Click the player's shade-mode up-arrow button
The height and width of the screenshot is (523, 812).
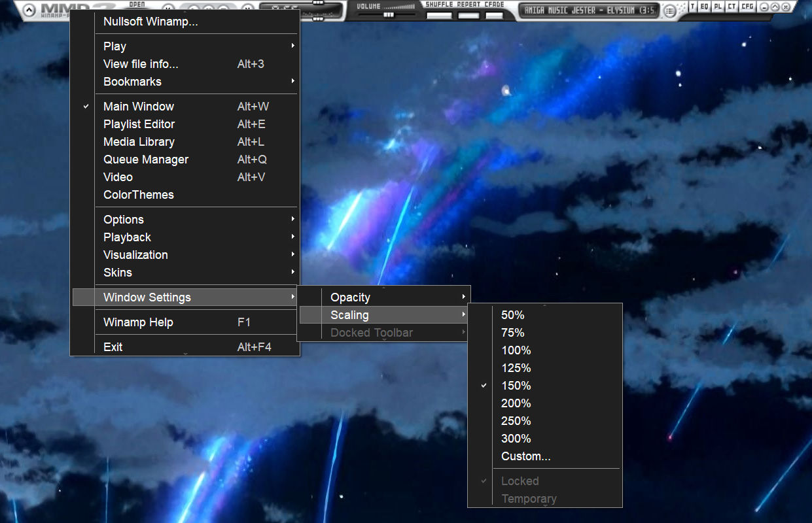[x=775, y=7]
